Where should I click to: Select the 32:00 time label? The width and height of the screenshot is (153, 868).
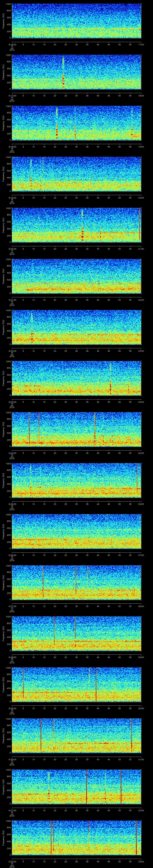141,810
